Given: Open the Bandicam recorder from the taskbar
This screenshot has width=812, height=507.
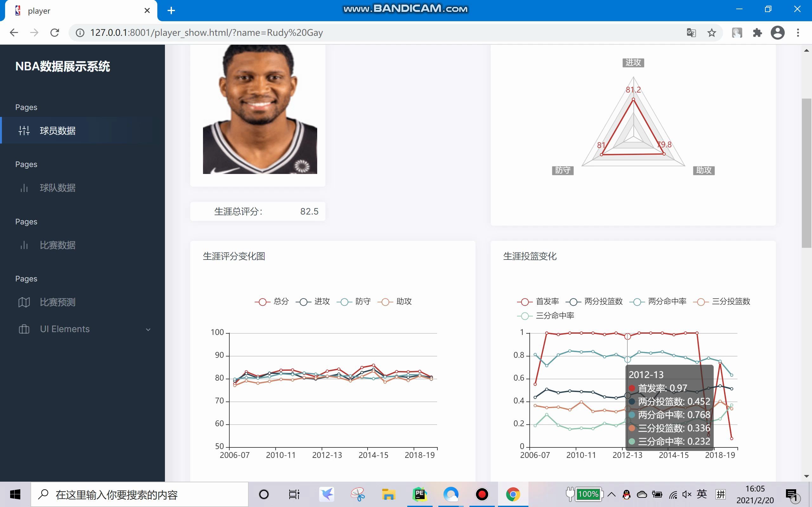Looking at the screenshot, I should pyautogui.click(x=482, y=494).
